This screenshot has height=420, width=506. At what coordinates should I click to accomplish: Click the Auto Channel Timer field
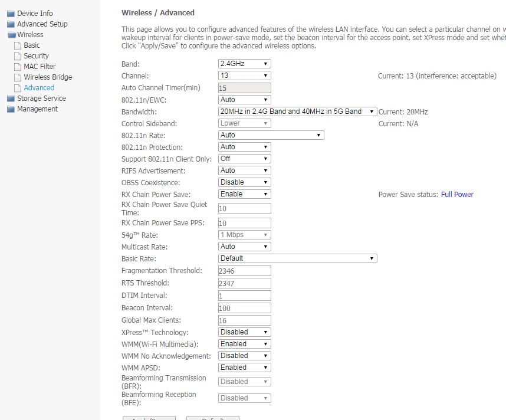245,88
